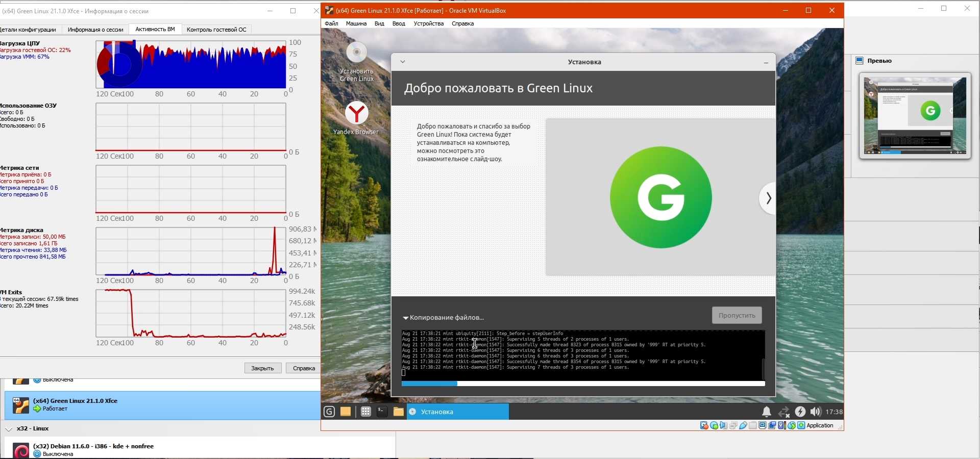Click the VM preview thumbnail in the Превью panel
Viewport: 980px width, 459px height.
coord(915,116)
